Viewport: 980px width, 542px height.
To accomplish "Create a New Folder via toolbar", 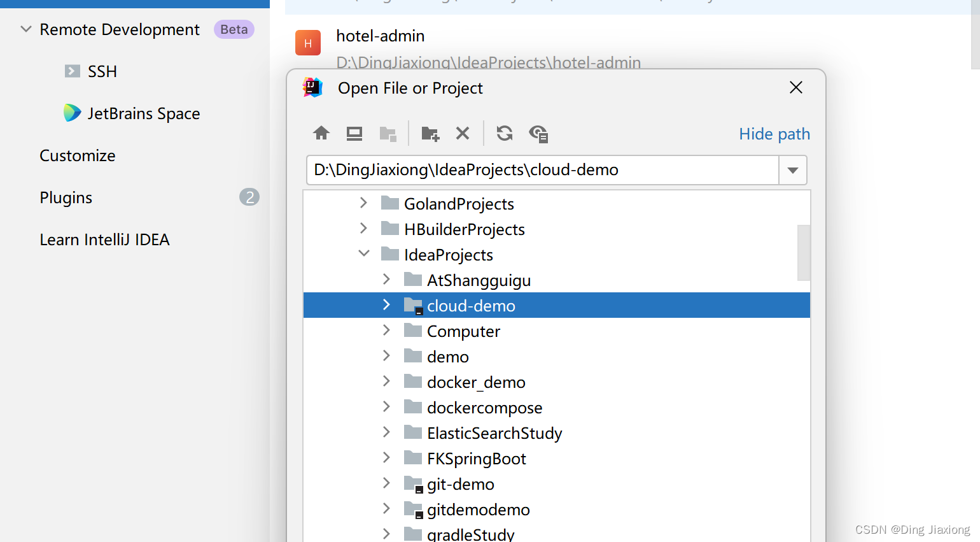I will [x=430, y=133].
